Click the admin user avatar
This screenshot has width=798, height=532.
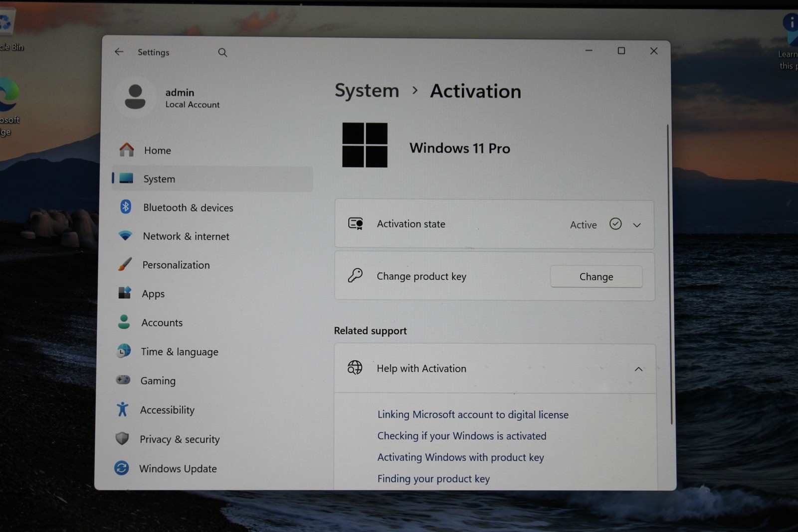point(135,97)
